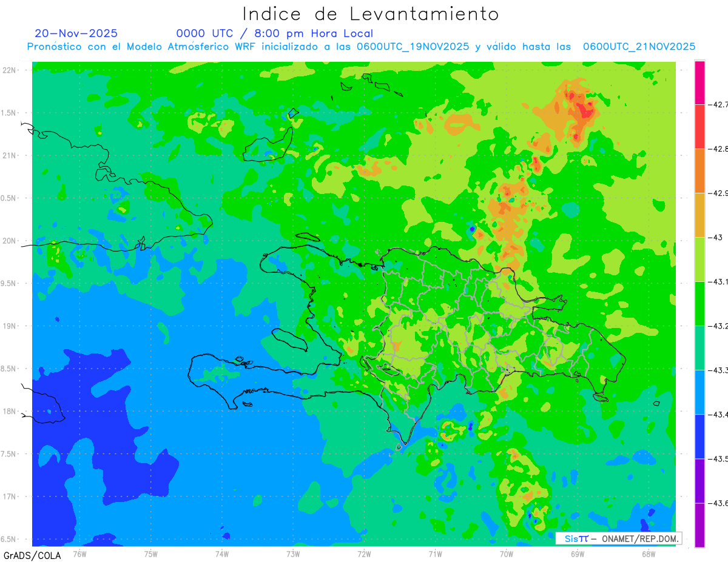Screen dimensions: 728x562
Task: Click the -42.9 legend value
Action: tap(720, 193)
